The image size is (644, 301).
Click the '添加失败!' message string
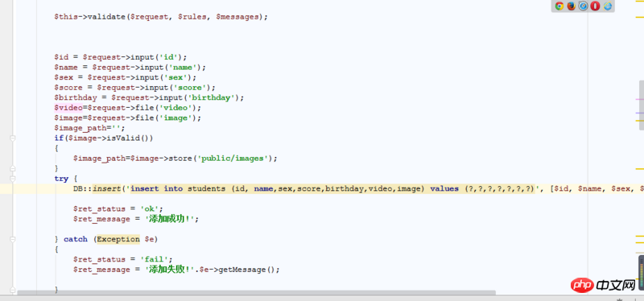[x=170, y=270]
